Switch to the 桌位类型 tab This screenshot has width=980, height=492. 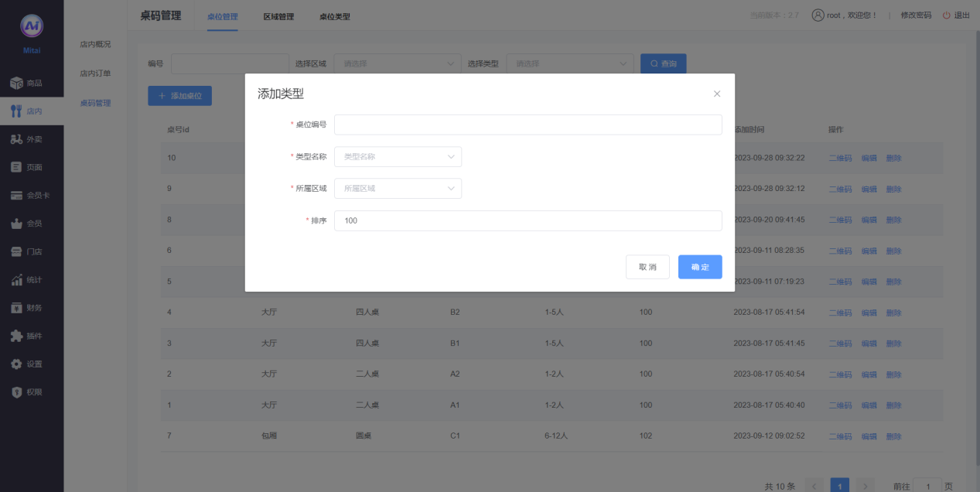coord(334,16)
